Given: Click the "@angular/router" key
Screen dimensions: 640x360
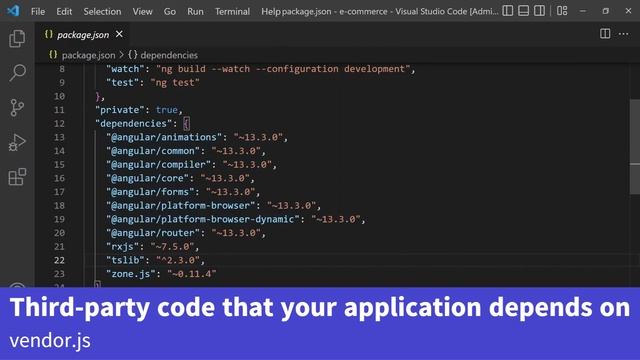Looking at the screenshot, I should (153, 233).
